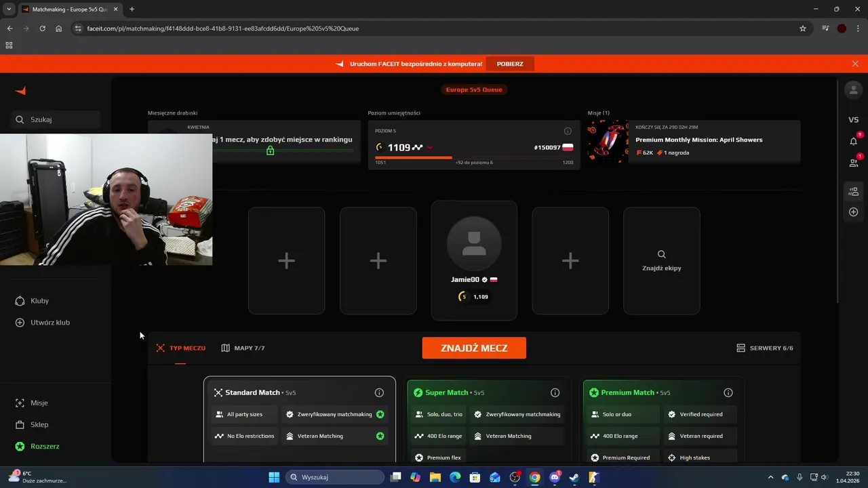Open a new browser tab

pyautogui.click(x=132, y=9)
